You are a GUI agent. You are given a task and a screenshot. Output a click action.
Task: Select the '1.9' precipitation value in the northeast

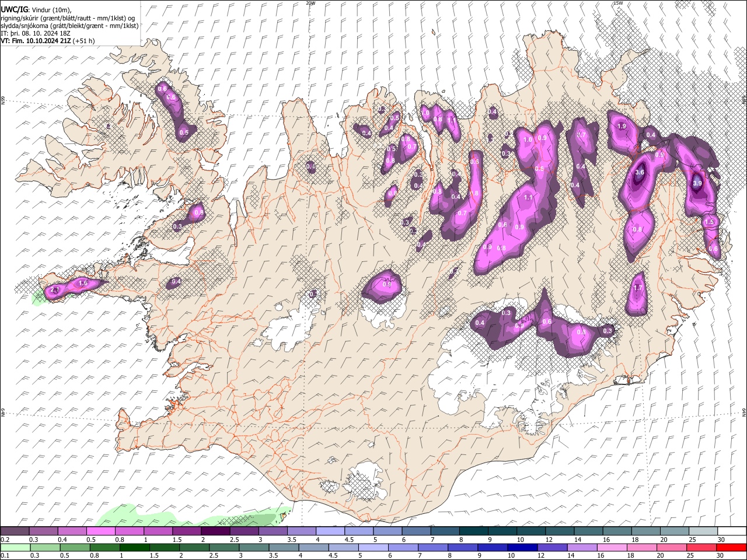coord(622,126)
